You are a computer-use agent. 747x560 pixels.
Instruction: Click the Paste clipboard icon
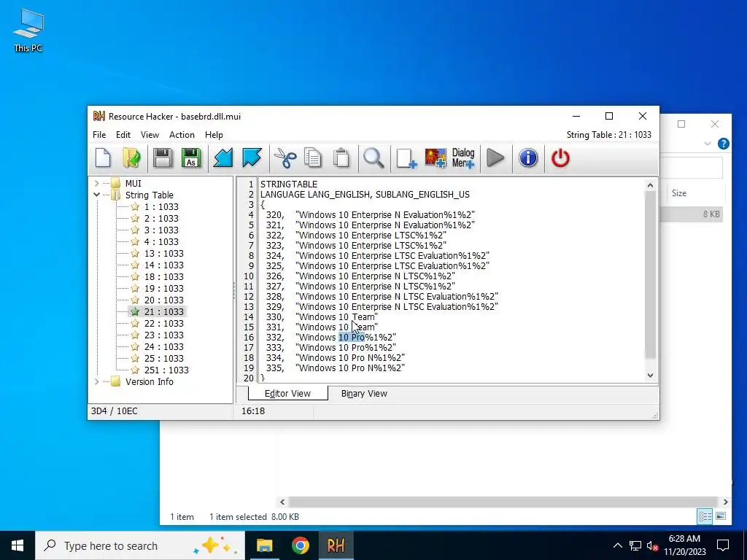[341, 158]
